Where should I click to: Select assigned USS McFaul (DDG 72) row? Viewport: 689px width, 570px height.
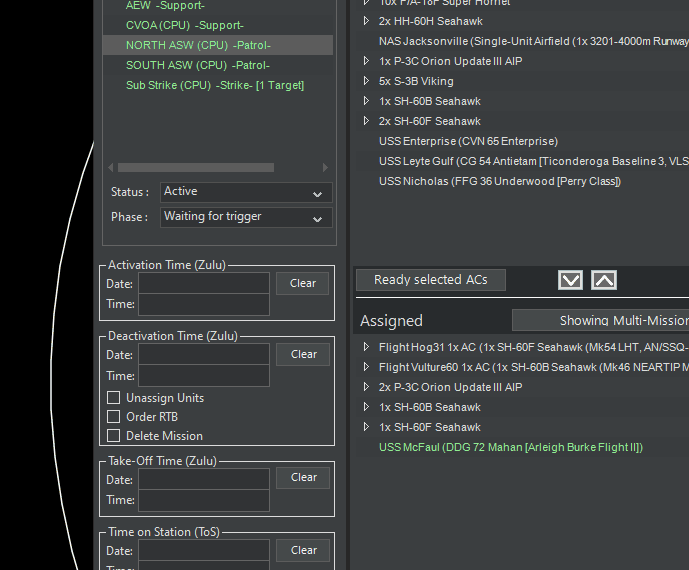(511, 447)
